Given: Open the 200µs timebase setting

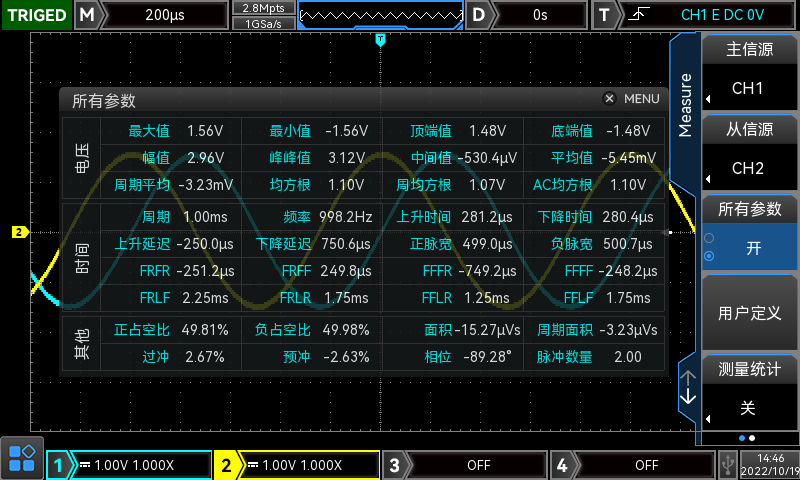Looking at the screenshot, I should point(164,15).
